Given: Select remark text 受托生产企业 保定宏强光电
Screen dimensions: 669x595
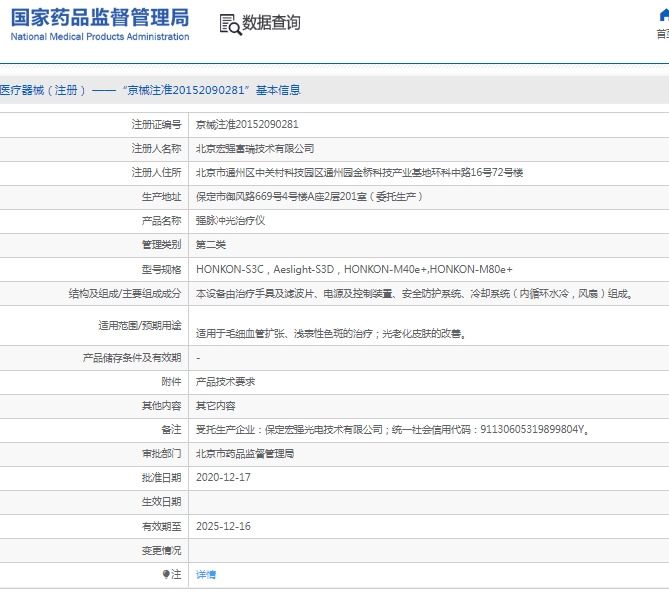Looking at the screenshot, I should [393, 430].
